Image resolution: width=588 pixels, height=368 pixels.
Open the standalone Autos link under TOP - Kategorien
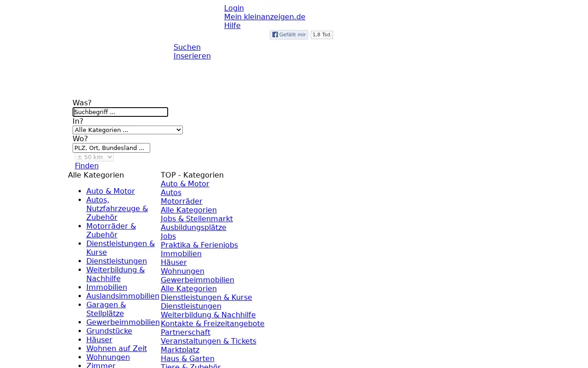[171, 192]
